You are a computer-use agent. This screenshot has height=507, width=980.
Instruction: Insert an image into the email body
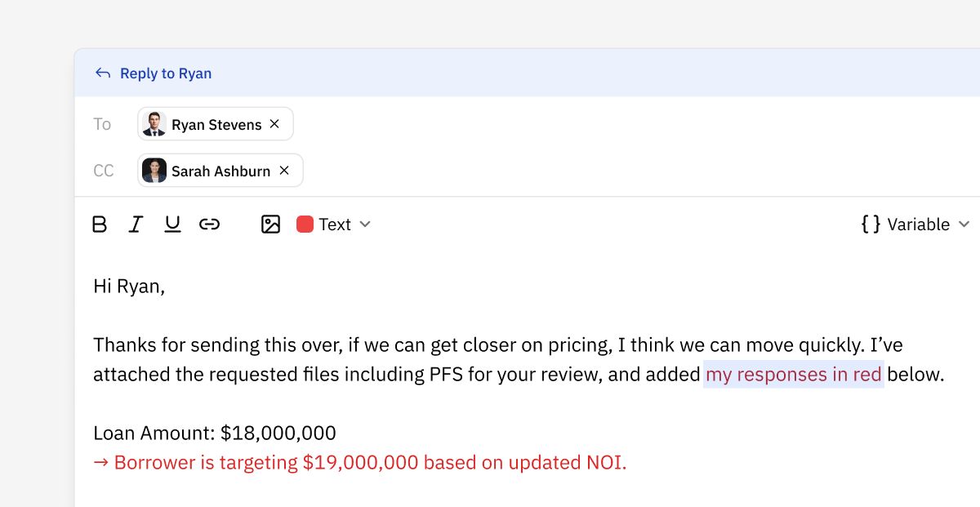(270, 224)
